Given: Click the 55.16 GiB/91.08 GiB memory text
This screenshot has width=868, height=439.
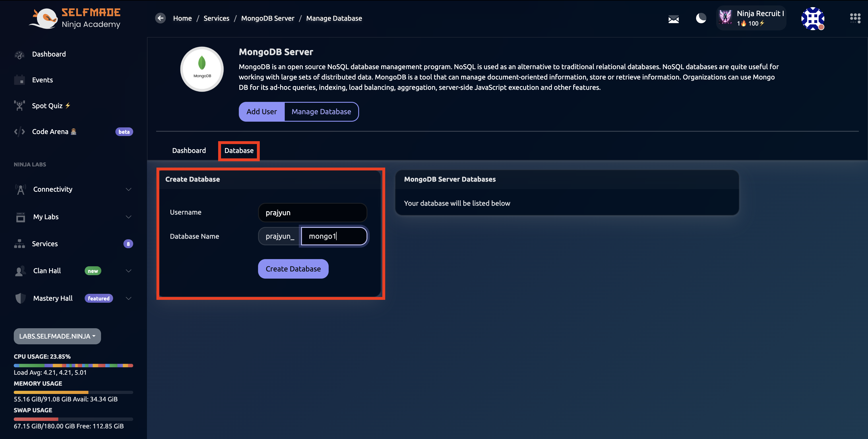Looking at the screenshot, I should point(66,399).
